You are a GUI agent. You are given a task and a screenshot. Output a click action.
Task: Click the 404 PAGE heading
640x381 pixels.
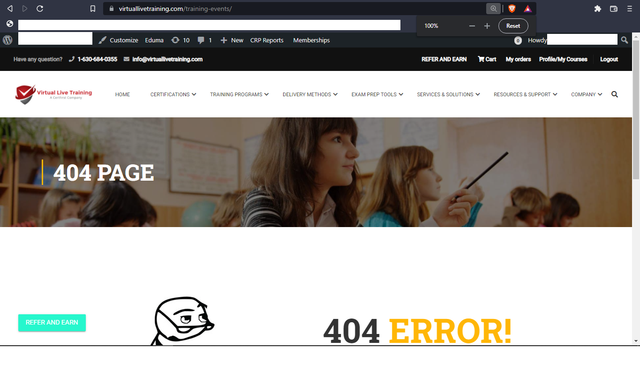tap(104, 172)
